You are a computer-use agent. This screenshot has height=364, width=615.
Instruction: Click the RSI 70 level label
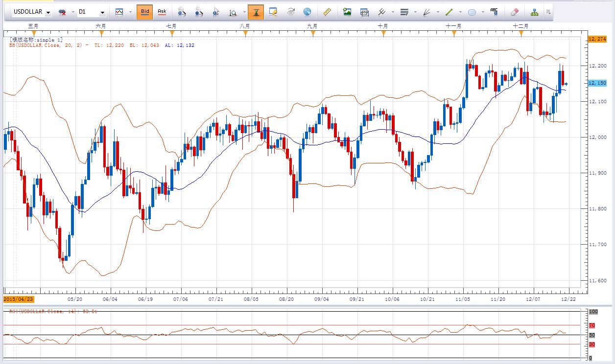click(591, 325)
